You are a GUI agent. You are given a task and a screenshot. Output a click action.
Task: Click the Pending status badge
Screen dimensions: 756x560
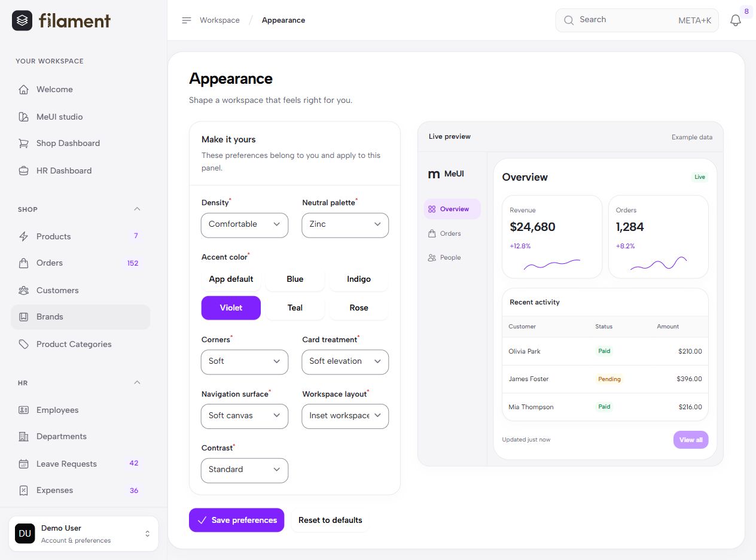click(x=609, y=379)
